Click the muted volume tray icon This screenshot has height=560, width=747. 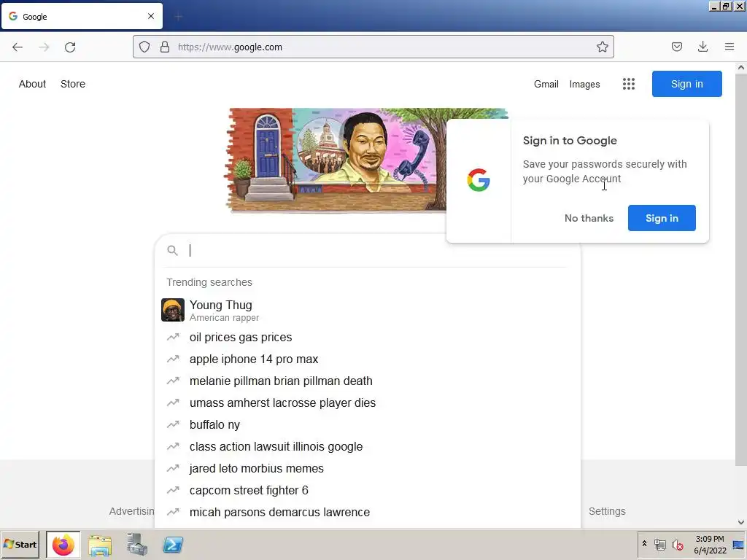677,544
